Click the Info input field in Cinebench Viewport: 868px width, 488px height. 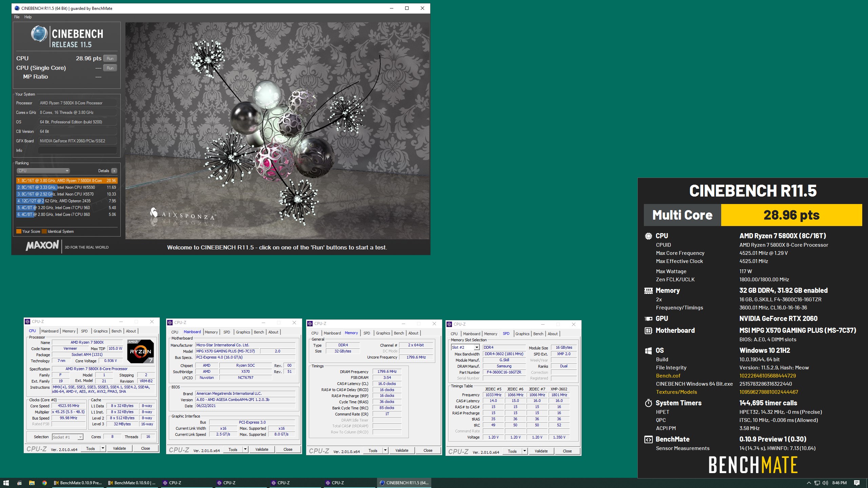[78, 150]
